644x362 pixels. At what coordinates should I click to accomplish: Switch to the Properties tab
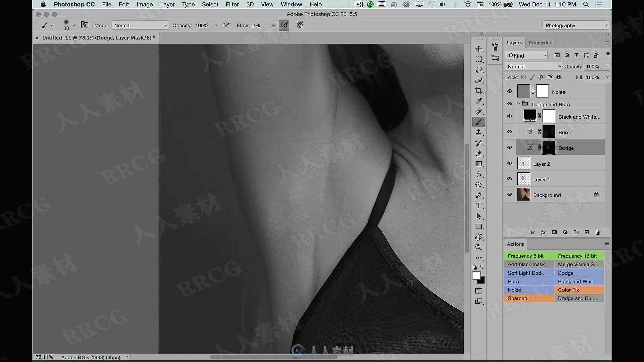click(540, 43)
